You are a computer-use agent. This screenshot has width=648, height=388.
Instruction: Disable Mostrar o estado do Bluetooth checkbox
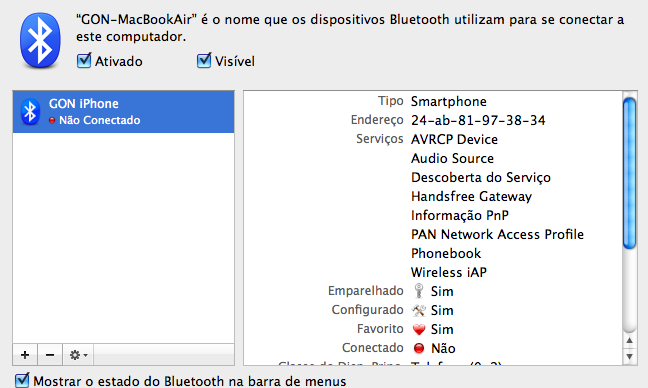click(x=22, y=380)
